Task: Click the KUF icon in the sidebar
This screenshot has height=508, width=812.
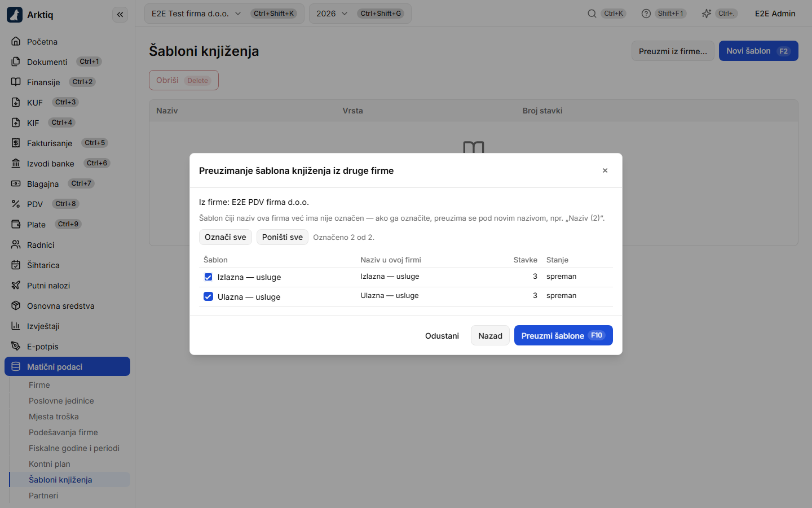Action: click(x=16, y=102)
